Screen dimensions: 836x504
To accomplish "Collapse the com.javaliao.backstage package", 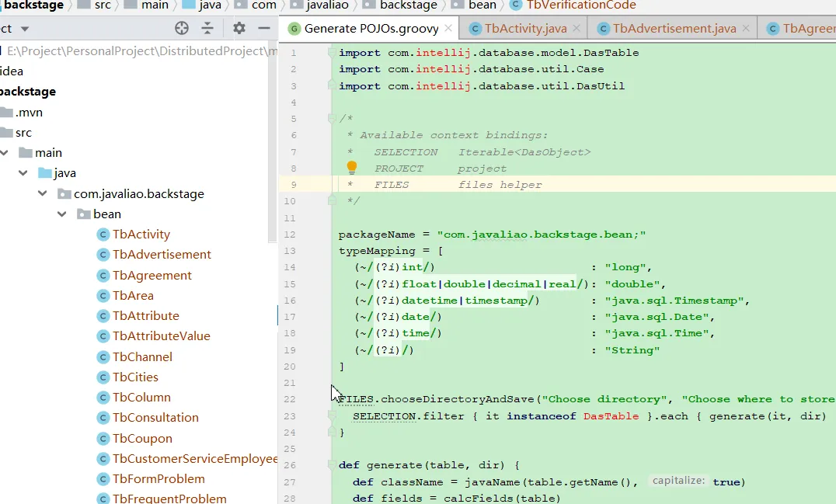I will (x=43, y=193).
